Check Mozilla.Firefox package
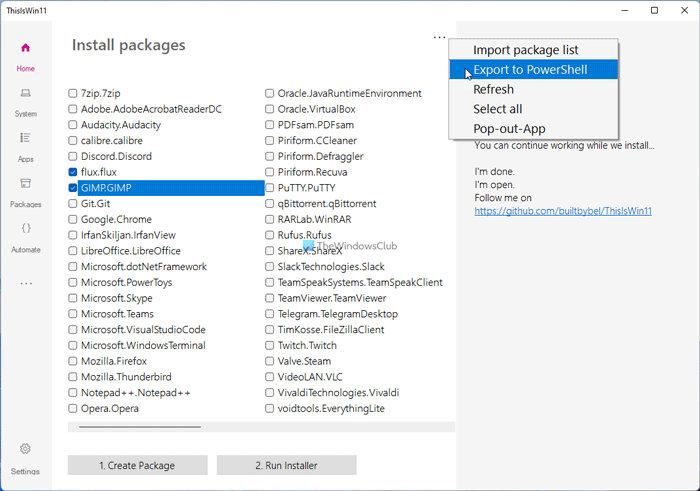This screenshot has width=700, height=491. (73, 361)
